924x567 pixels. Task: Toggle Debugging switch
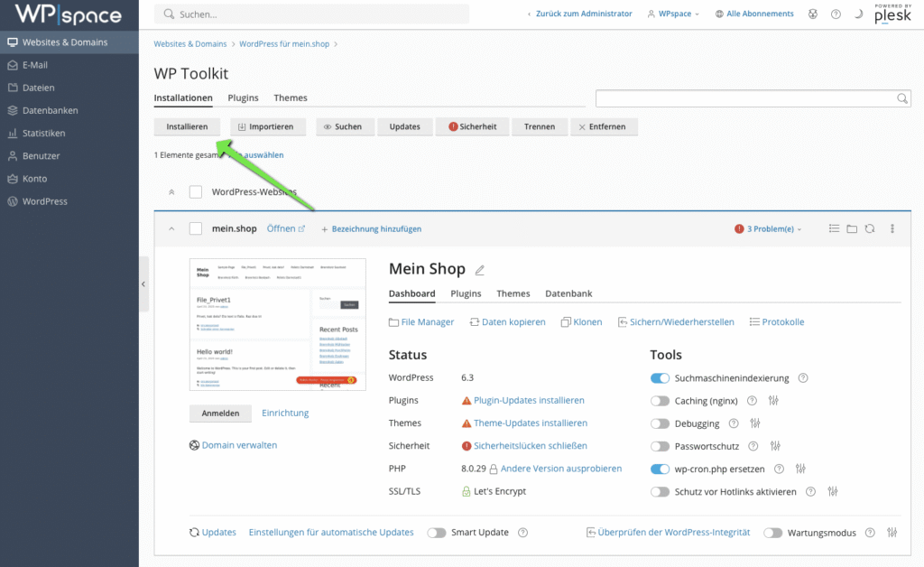pyautogui.click(x=660, y=423)
